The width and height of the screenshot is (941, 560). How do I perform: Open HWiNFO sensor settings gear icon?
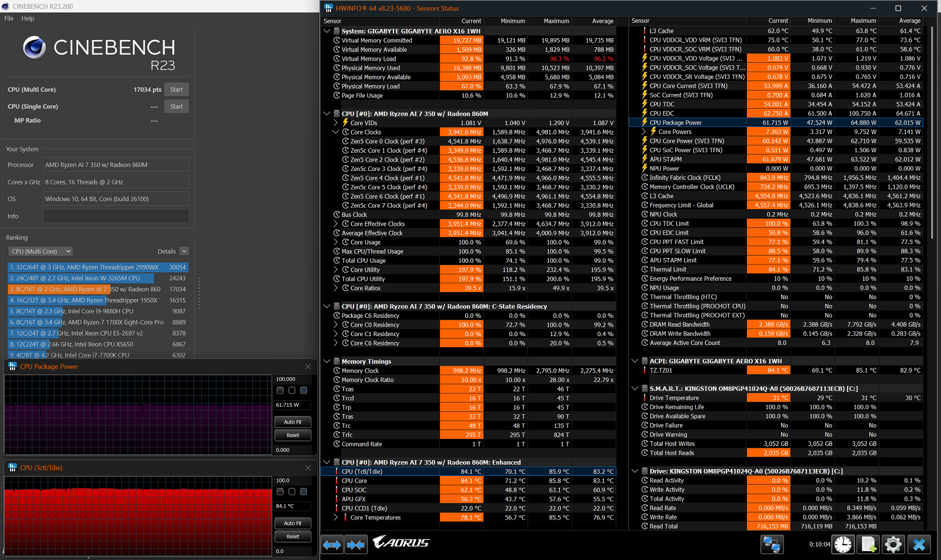click(893, 545)
